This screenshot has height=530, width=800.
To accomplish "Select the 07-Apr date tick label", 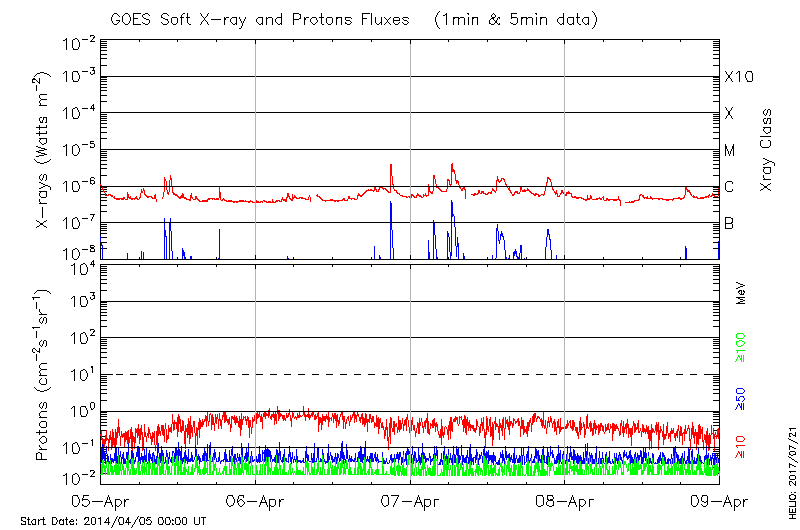I will (410, 499).
